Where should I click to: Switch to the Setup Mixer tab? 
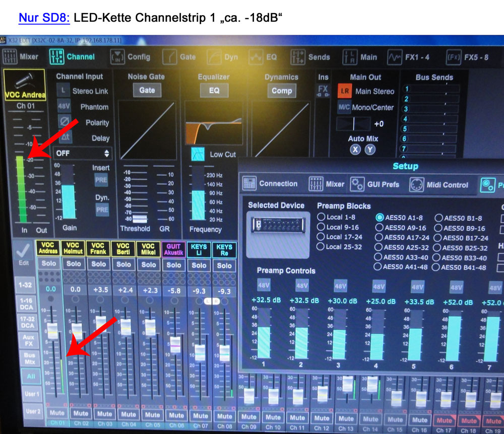[x=327, y=184]
